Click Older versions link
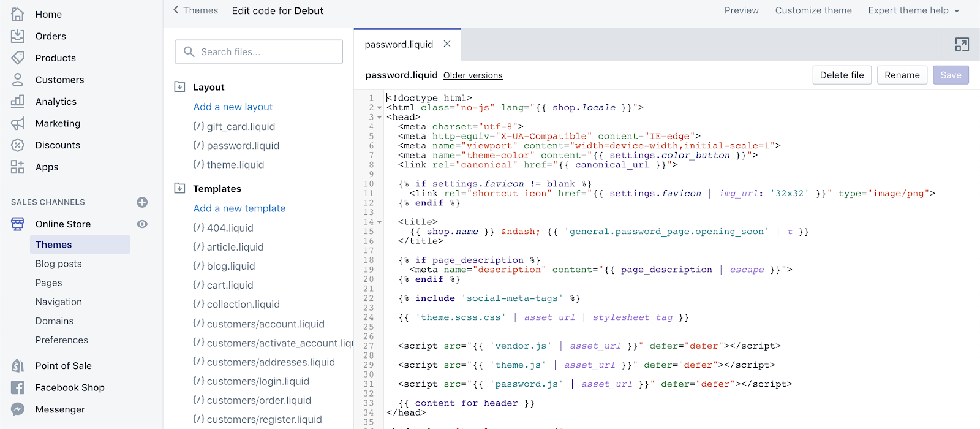The height and width of the screenshot is (429, 980). point(473,75)
